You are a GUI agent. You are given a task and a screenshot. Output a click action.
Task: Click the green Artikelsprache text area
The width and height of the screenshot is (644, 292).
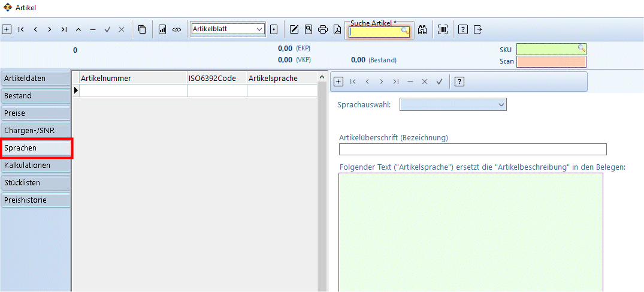point(471,233)
